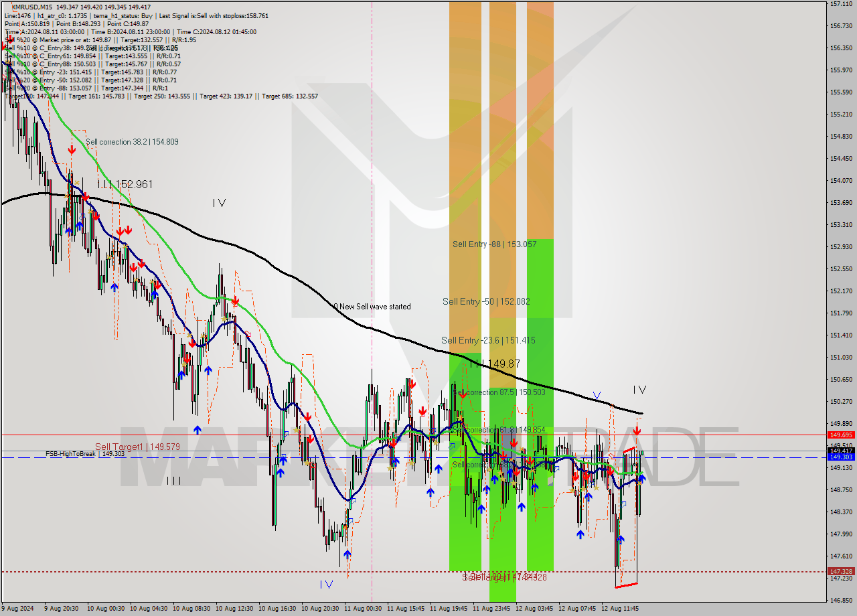The image size is (857, 616).
Task: Click the '11 Aug 19:45' time axis label
Action: (x=449, y=609)
